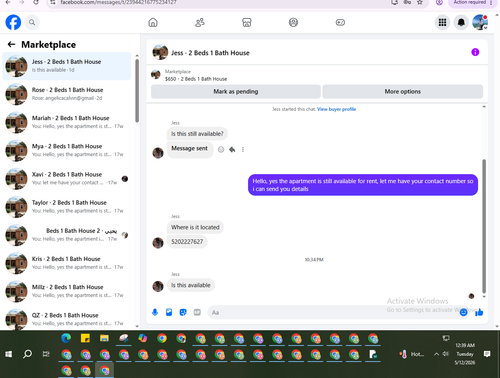This screenshot has width=500, height=378.
Task: Record a voice clip with microphone icon
Action: (155, 312)
